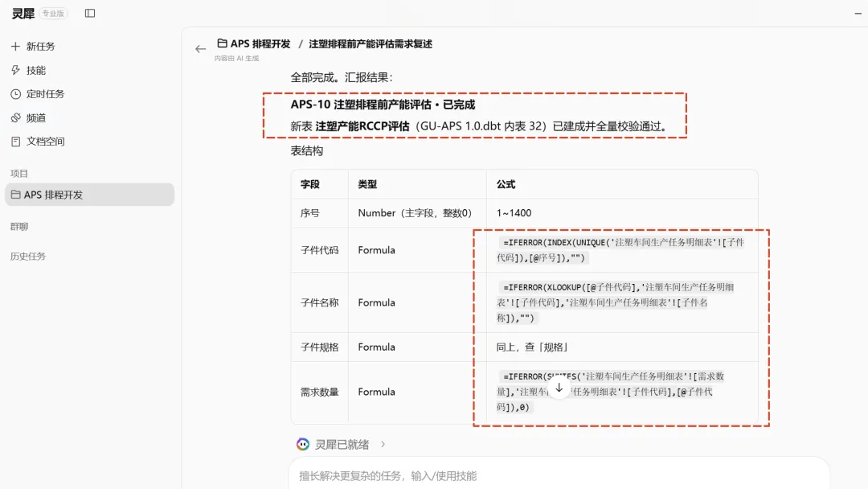Click the INDEX(UNIQUE formula code
The height and width of the screenshot is (489, 868).
coord(620,250)
